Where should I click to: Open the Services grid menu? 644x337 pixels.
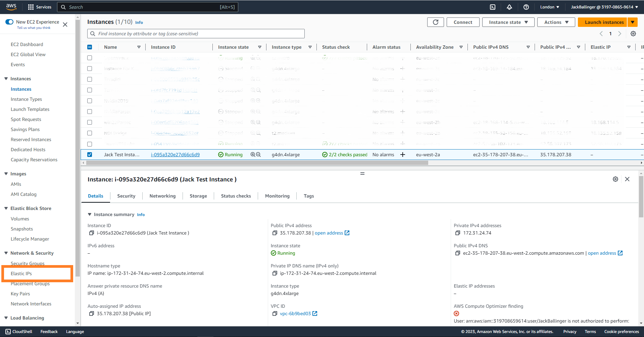tap(31, 7)
